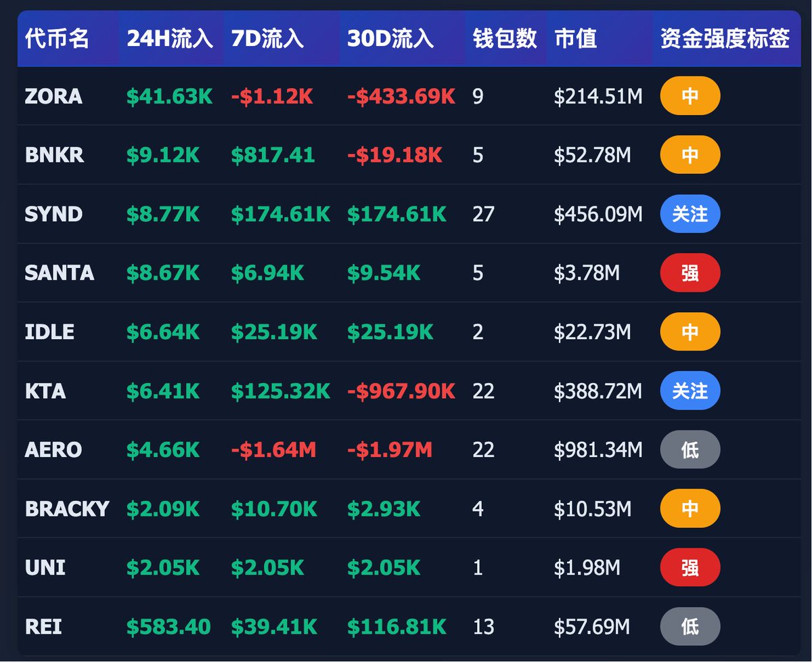This screenshot has width=812, height=662.
Task: Click the $39.41K 7D inflow value
Action: pos(274,626)
